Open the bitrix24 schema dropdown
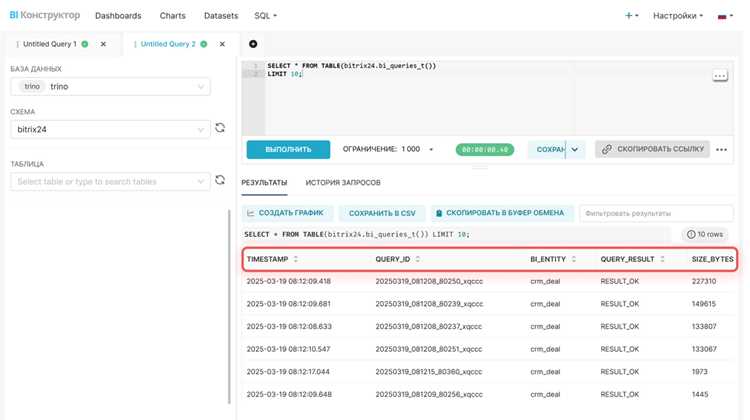 pyautogui.click(x=110, y=130)
